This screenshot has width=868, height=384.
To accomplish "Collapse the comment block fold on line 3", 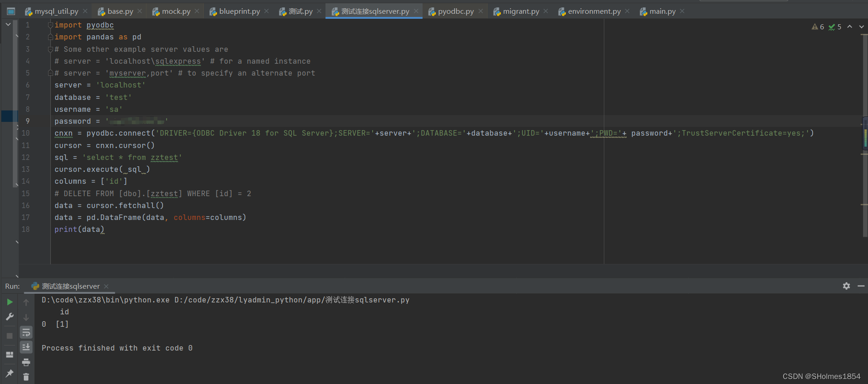I will (50, 49).
